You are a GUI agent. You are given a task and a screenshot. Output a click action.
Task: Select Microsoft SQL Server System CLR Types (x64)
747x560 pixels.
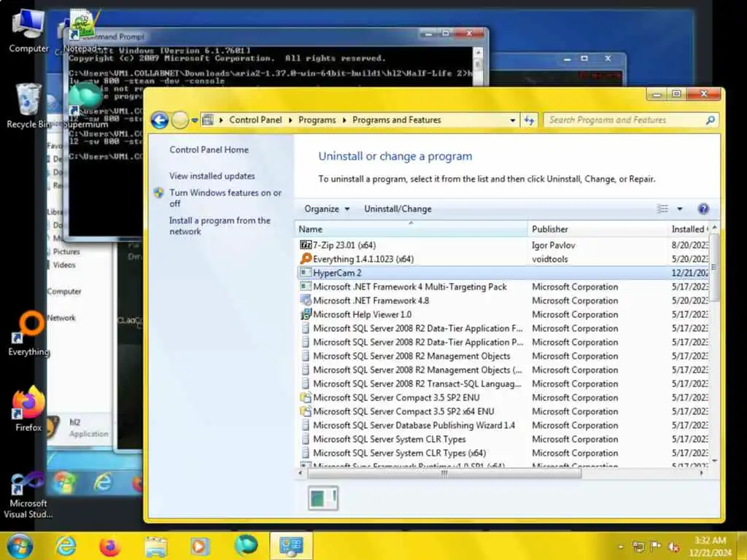click(x=503, y=453)
